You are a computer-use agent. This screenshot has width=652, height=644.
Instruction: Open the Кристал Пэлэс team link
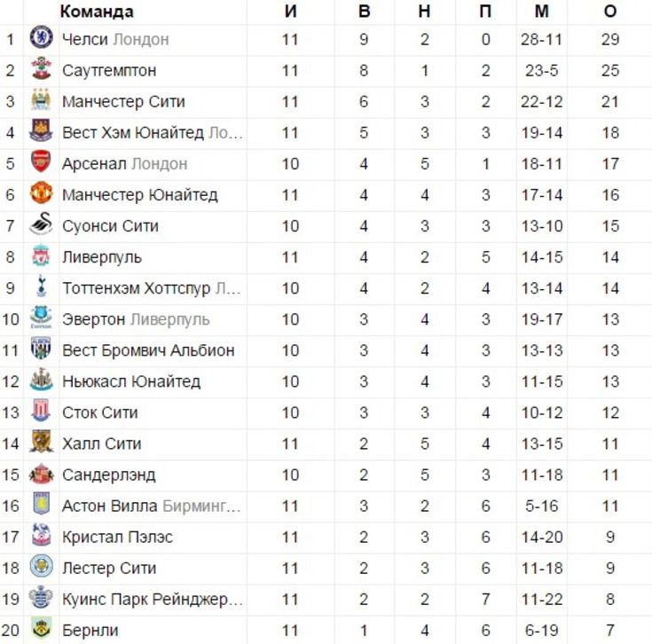pos(117,538)
